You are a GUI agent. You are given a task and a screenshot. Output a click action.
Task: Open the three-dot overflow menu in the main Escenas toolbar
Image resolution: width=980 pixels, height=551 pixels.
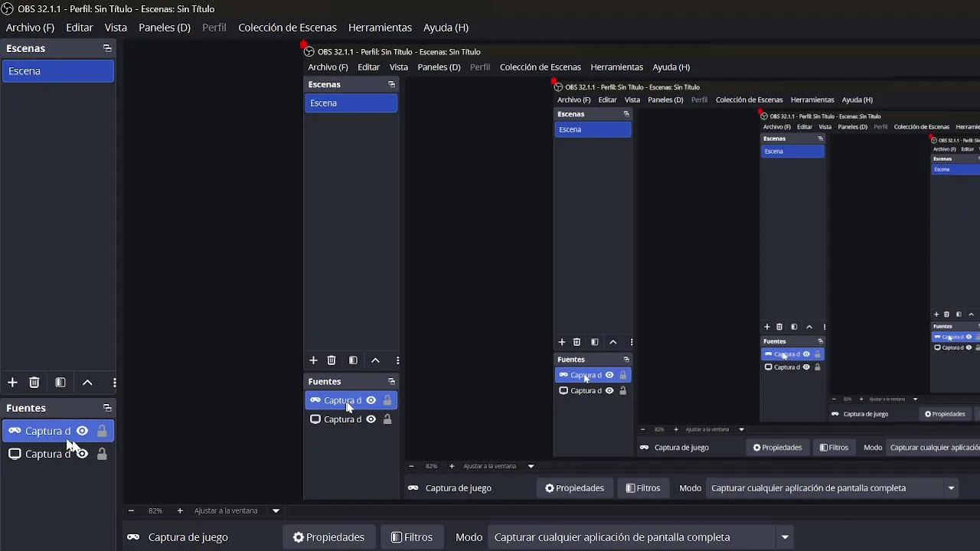pyautogui.click(x=114, y=383)
